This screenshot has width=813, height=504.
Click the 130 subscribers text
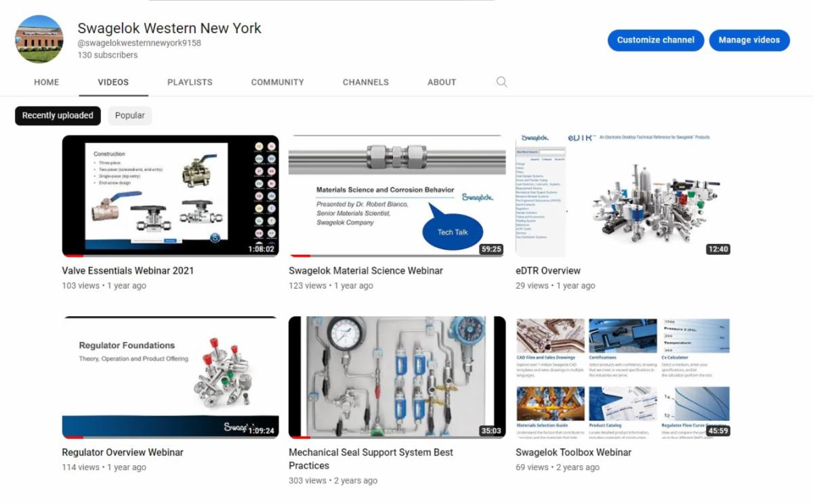point(108,56)
